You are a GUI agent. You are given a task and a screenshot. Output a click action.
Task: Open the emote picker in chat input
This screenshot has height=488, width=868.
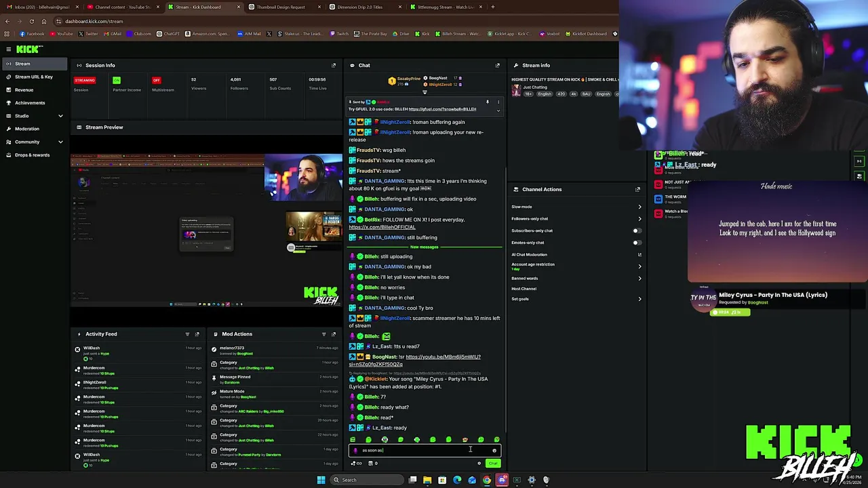pos(494,450)
